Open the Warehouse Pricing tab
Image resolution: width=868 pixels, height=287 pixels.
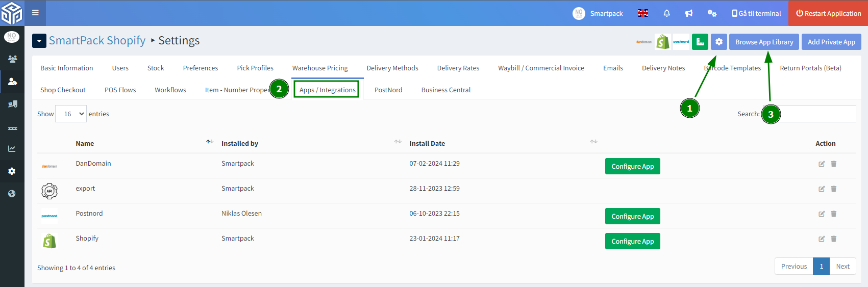click(320, 68)
